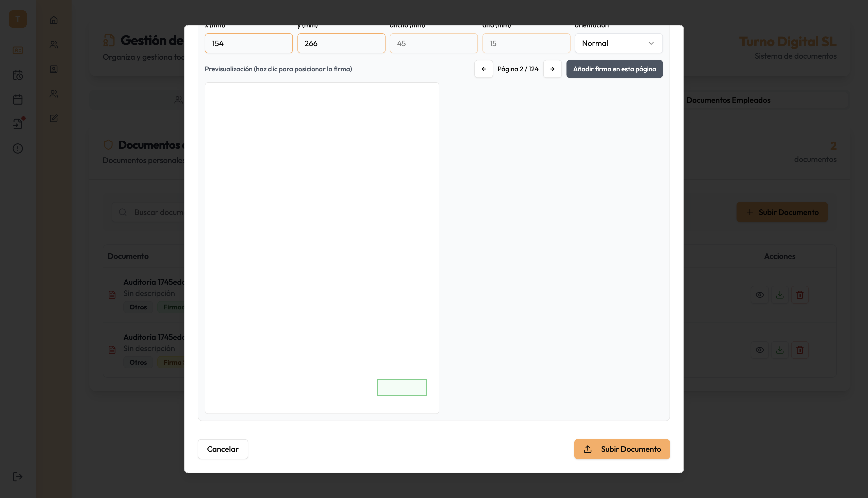Viewport: 868px width, 498px height.
Task: Click the Acciones column header
Action: click(x=780, y=256)
